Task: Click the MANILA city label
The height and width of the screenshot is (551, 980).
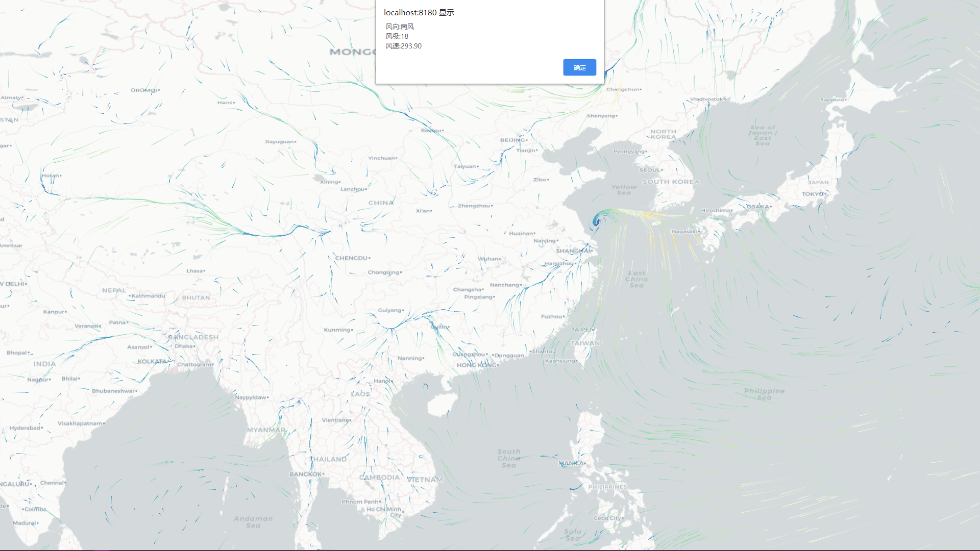Action: click(572, 463)
